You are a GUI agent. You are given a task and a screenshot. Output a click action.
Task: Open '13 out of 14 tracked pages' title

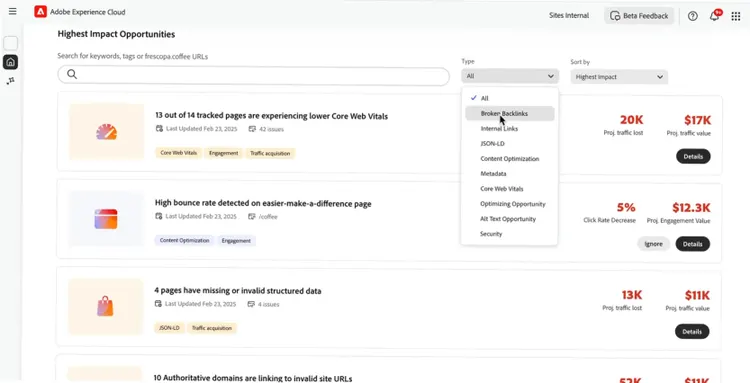(272, 116)
